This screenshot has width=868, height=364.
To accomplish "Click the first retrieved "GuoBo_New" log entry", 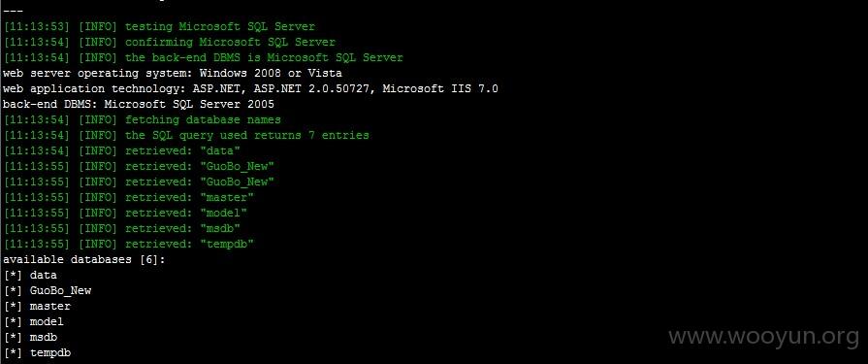I will [x=139, y=166].
